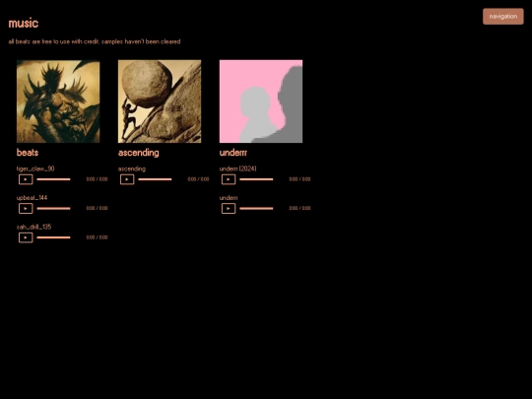Play the underrr (2024) track

[229, 179]
